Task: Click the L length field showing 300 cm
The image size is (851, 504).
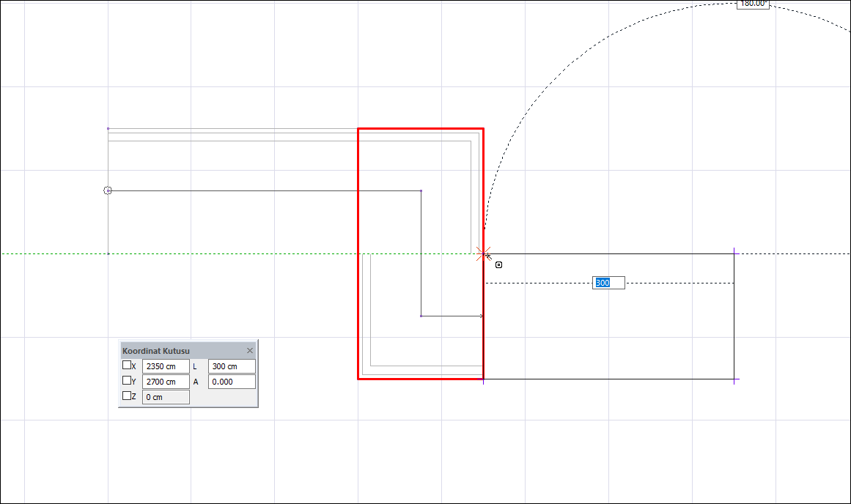Action: click(232, 366)
